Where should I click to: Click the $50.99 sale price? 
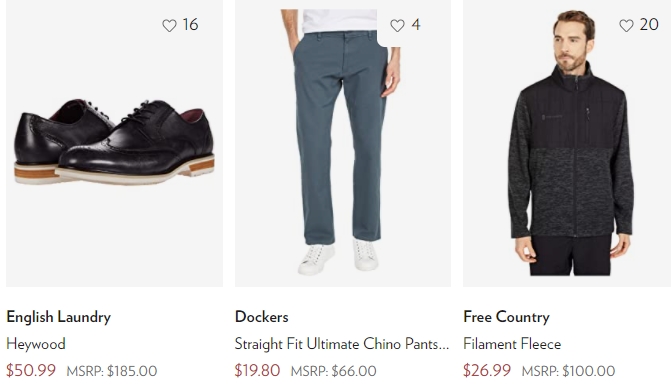coord(31,370)
